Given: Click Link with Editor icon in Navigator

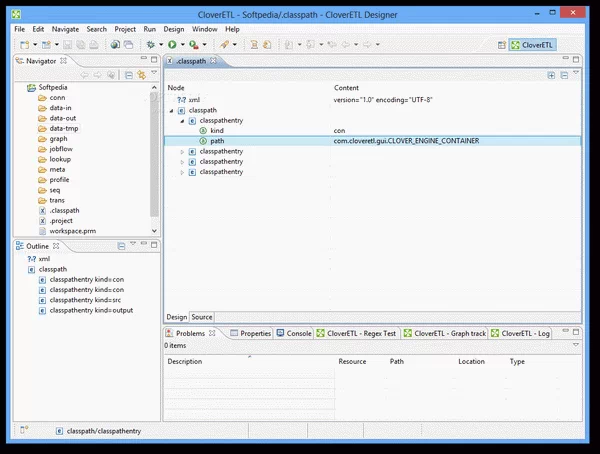Looking at the screenshot, I should pyautogui.click(x=142, y=75).
